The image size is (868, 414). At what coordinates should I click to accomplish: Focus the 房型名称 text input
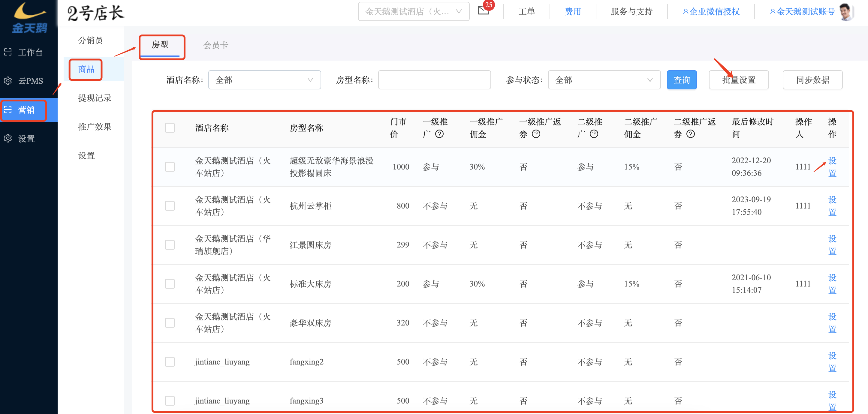pyautogui.click(x=434, y=80)
